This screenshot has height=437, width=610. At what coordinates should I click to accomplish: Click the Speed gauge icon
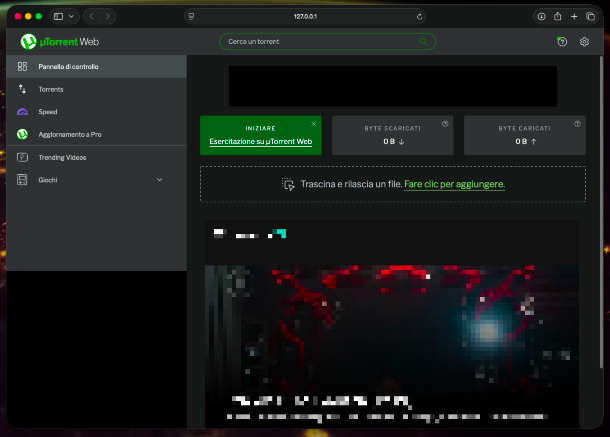pyautogui.click(x=22, y=112)
